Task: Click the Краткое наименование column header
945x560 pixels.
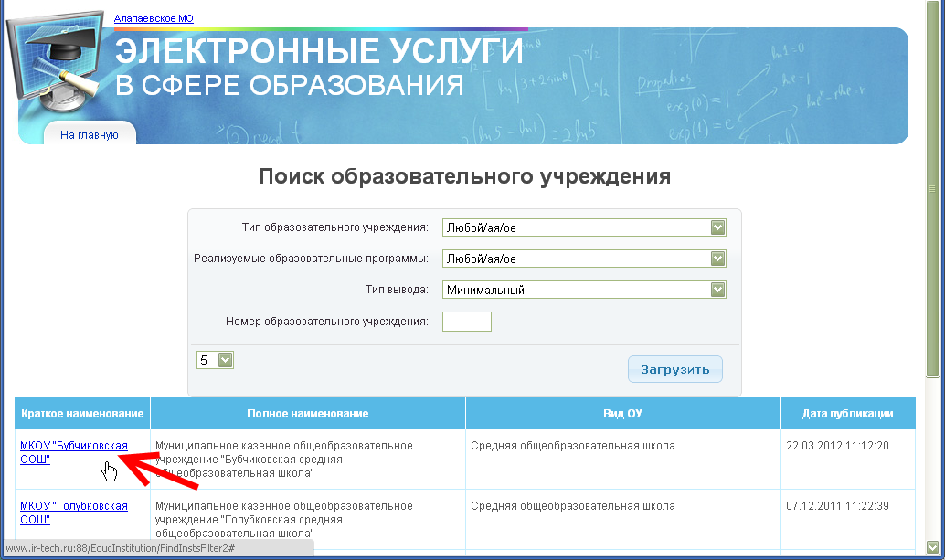Action: point(82,414)
